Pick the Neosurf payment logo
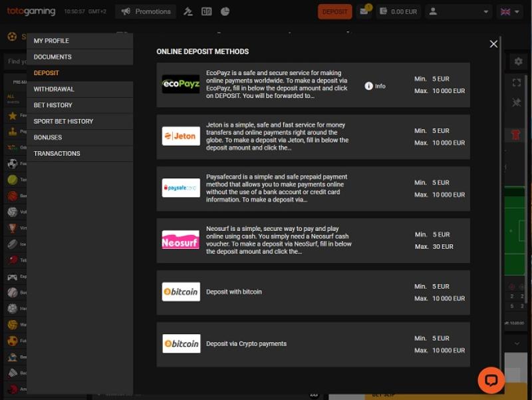The height and width of the screenshot is (400, 532). 181,240
